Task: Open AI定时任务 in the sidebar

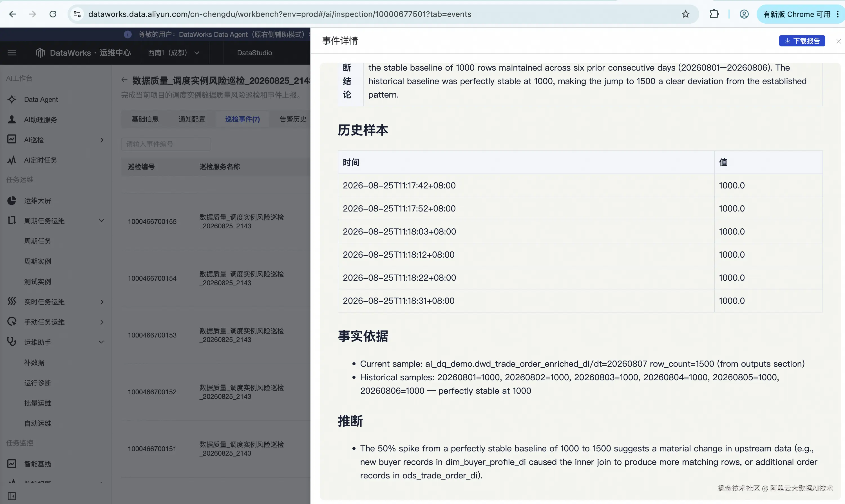Action: (x=41, y=160)
